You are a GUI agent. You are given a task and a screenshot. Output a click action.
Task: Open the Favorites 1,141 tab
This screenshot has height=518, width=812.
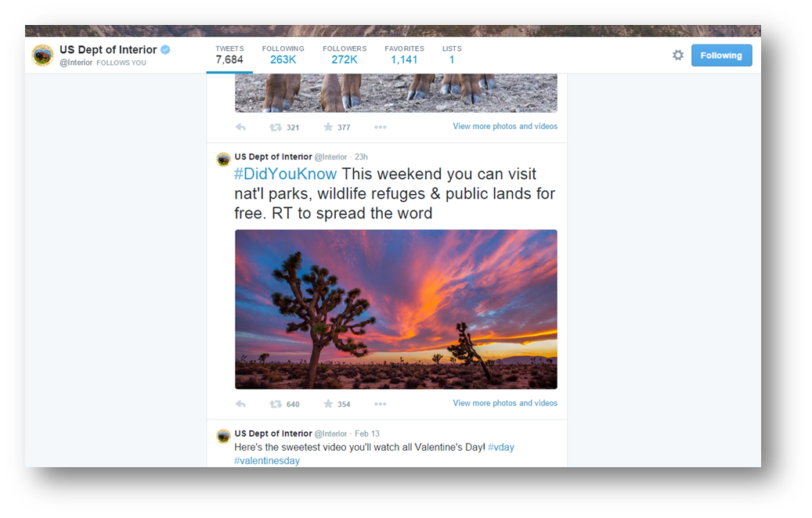coord(404,55)
